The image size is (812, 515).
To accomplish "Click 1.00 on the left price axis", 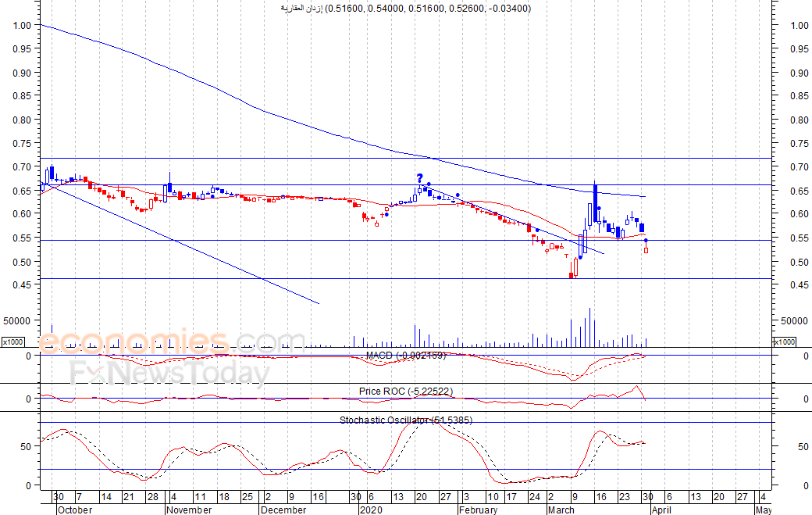I will point(23,25).
